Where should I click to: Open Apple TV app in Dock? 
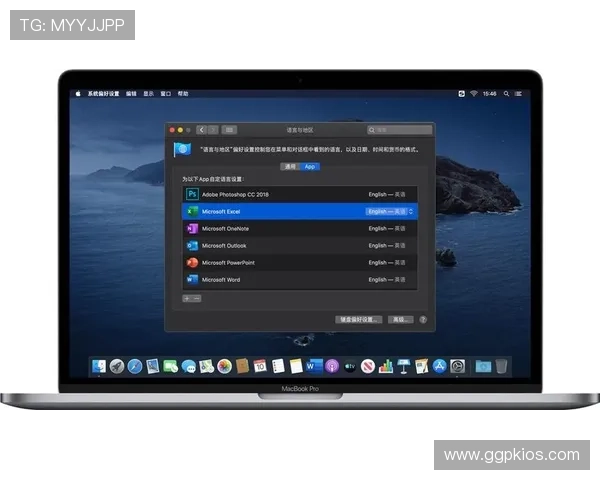point(350,366)
